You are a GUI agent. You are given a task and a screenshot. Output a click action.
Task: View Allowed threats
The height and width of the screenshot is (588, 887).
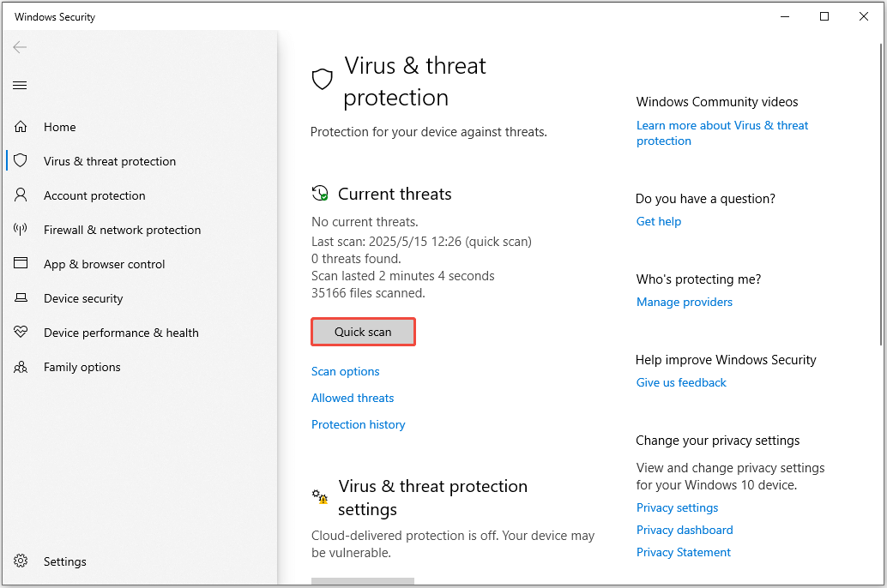coord(353,398)
